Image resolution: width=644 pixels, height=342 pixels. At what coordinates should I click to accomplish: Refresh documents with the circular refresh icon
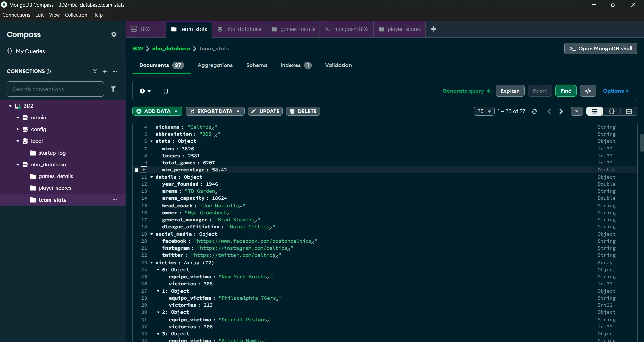point(535,111)
